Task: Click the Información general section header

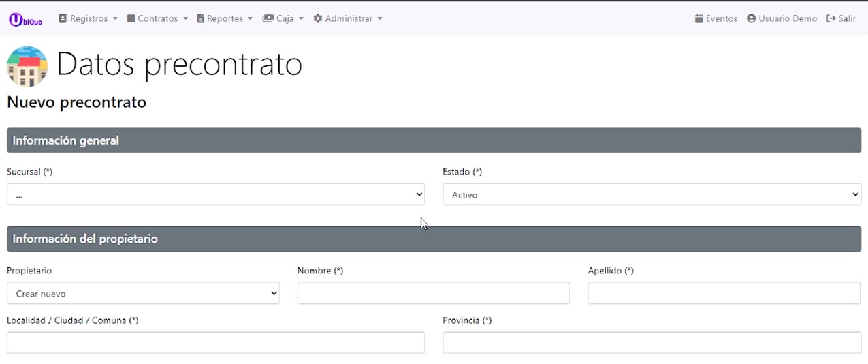Action: [x=434, y=140]
